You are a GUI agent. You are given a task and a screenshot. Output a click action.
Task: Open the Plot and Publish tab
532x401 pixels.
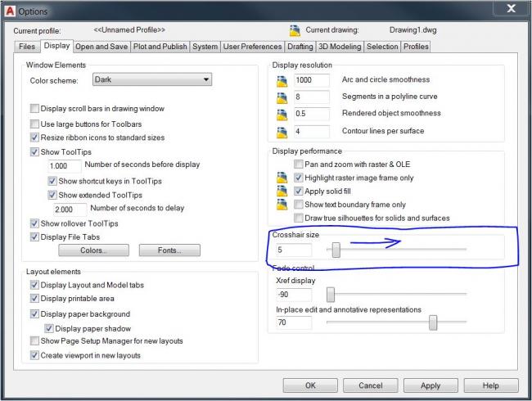[x=160, y=47]
